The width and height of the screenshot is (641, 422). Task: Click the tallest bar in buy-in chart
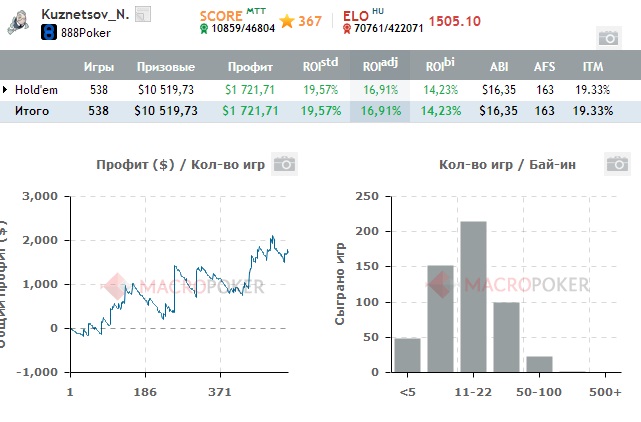[x=472, y=296]
